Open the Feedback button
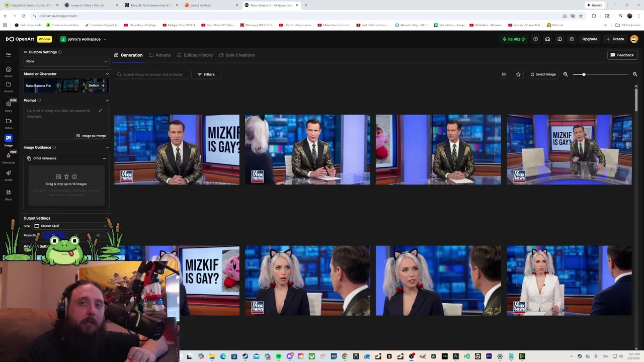This screenshot has height=362, width=644. pos(622,55)
